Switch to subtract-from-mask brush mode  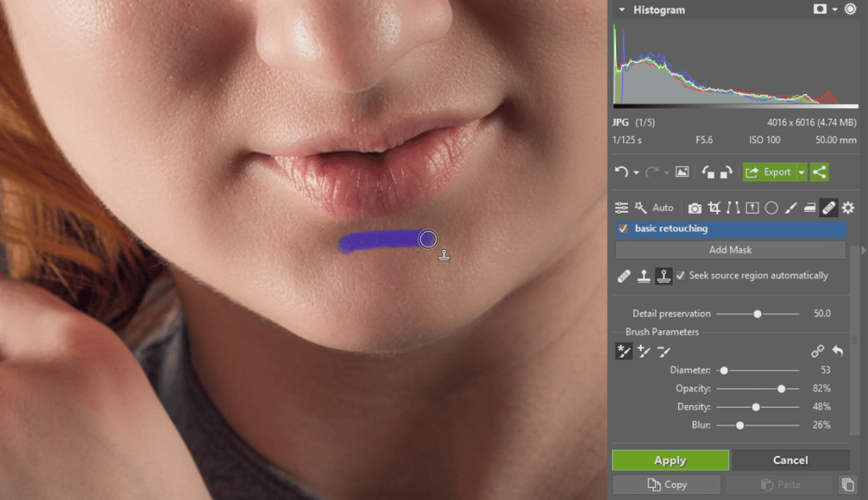coord(664,351)
